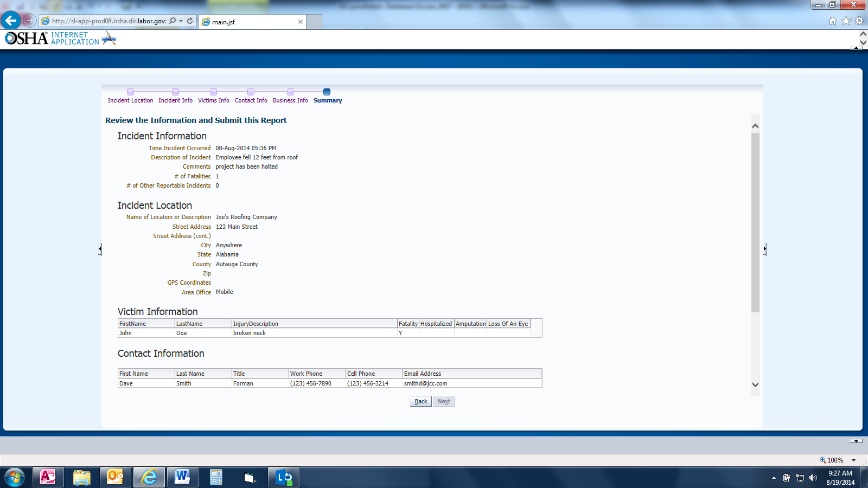The height and width of the screenshot is (488, 868).
Task: Click the Amputation column header
Action: click(470, 324)
